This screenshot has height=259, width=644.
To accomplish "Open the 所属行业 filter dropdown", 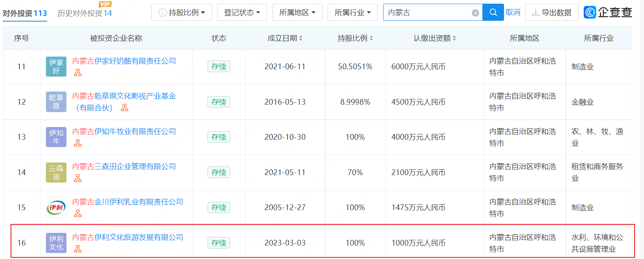I will coord(353,13).
